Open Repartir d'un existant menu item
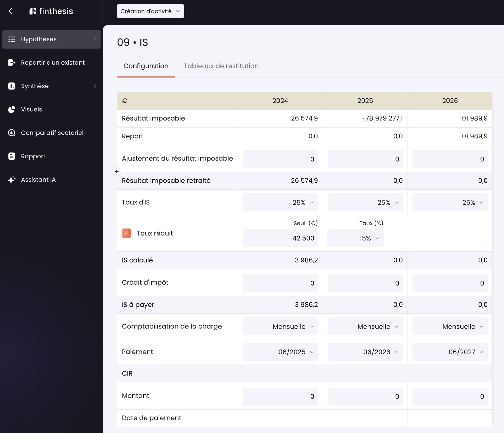 pyautogui.click(x=51, y=63)
